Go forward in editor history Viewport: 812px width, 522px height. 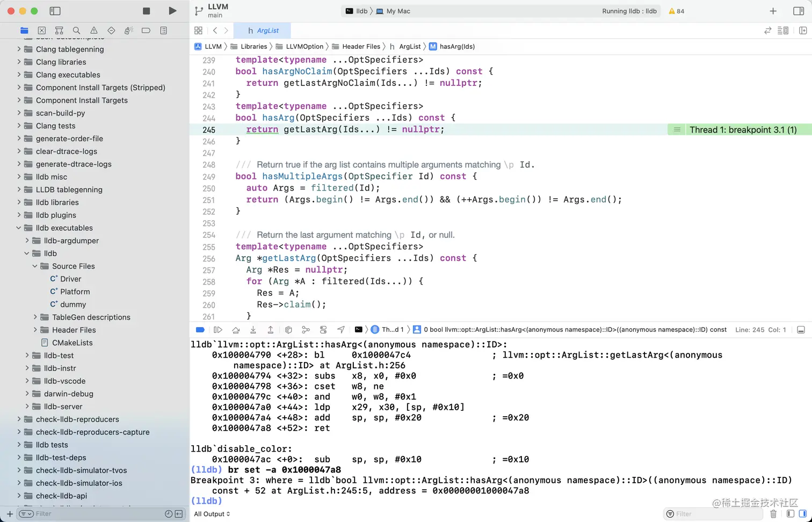pyautogui.click(x=226, y=31)
